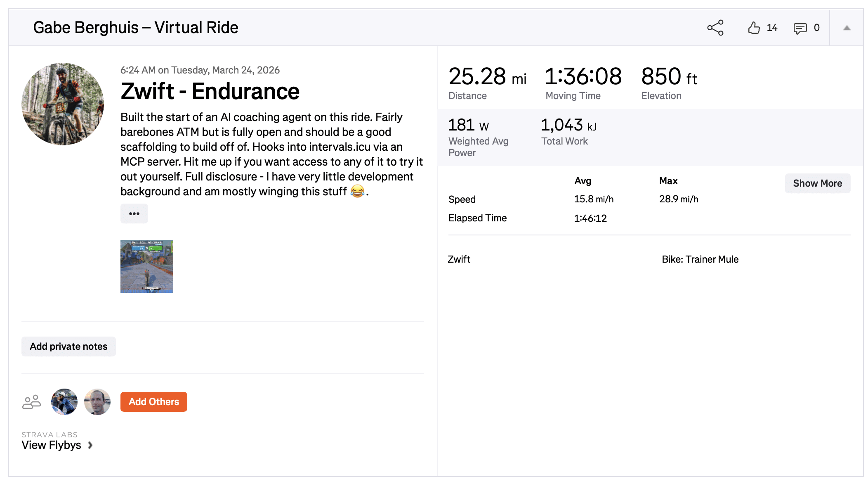This screenshot has height=484, width=868.
Task: Select the Zwift - Endurance activity title
Action: (210, 91)
